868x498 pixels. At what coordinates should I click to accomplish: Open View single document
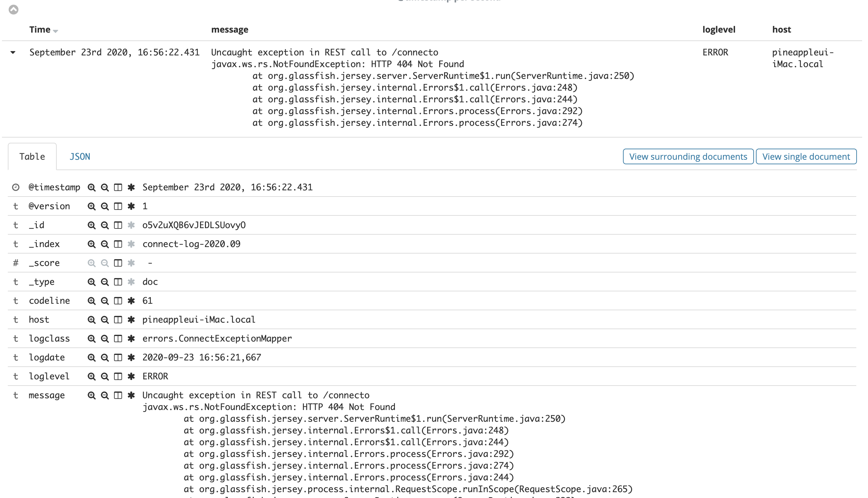click(806, 157)
